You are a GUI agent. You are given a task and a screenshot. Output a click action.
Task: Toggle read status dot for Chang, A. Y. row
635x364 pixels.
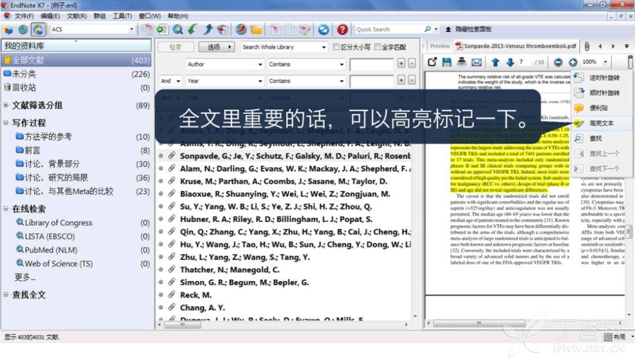pos(161,308)
